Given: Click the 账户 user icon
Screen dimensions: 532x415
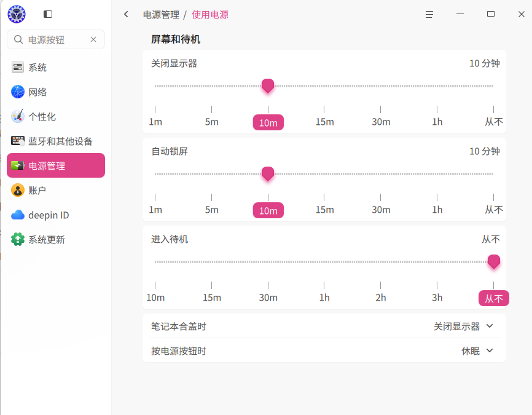Looking at the screenshot, I should point(18,190).
